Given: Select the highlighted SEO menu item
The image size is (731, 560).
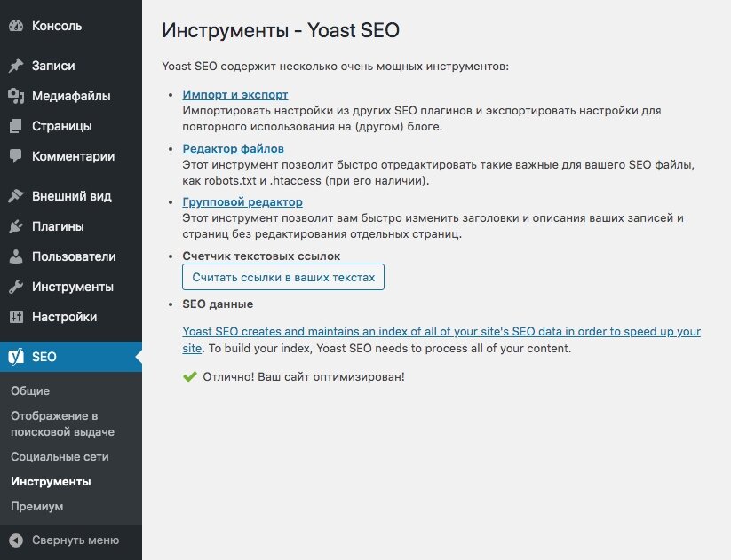Looking at the screenshot, I should [71, 357].
